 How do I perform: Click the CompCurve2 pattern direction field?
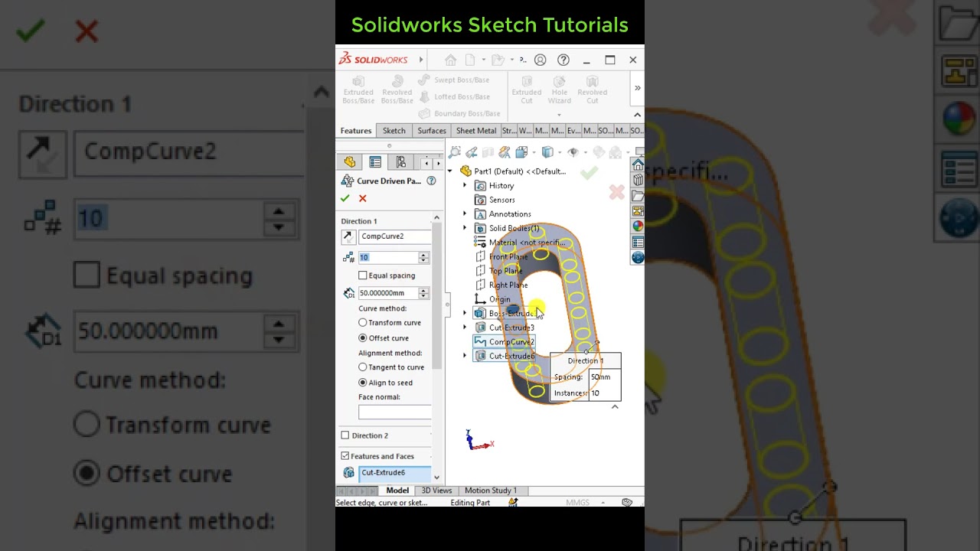[x=395, y=236]
